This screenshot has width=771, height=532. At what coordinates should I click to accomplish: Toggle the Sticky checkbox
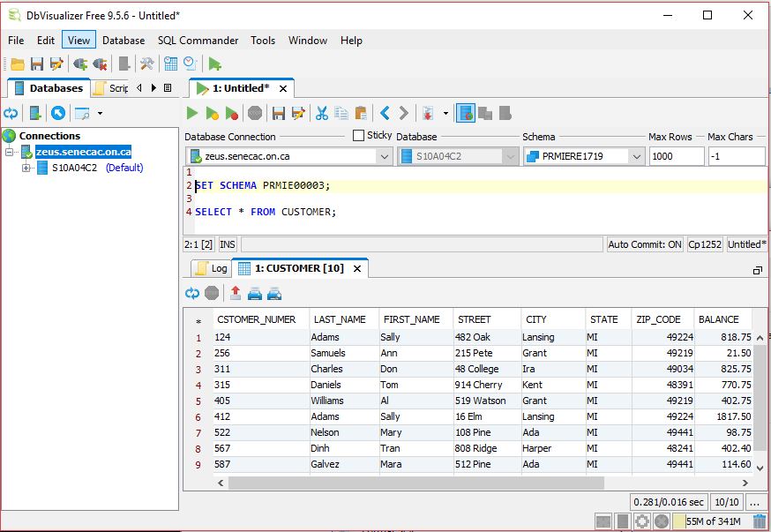(x=358, y=135)
